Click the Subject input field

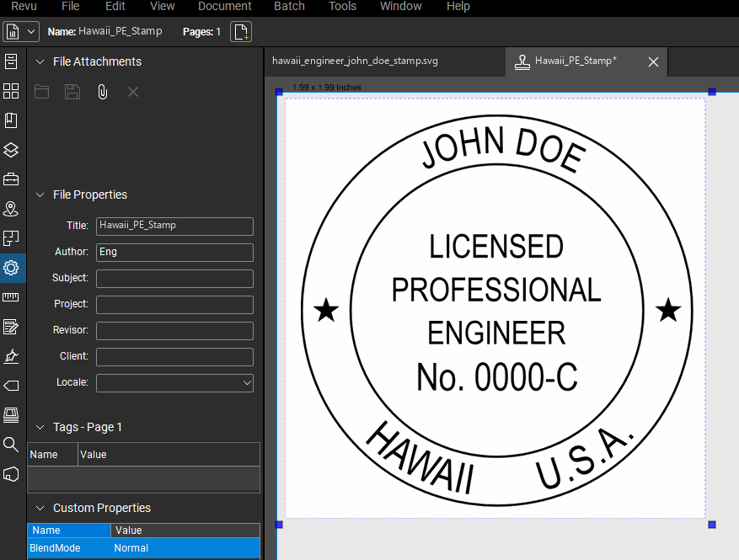pyautogui.click(x=175, y=279)
